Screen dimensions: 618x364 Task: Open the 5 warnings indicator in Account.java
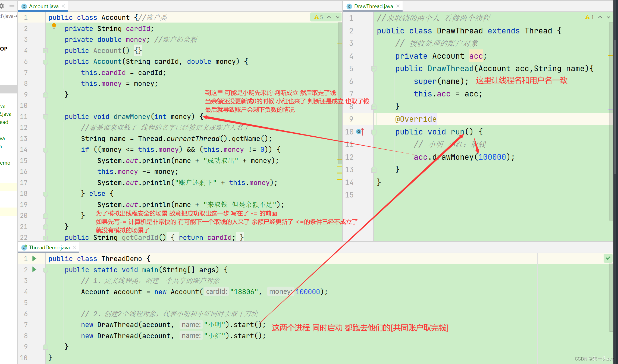319,17
